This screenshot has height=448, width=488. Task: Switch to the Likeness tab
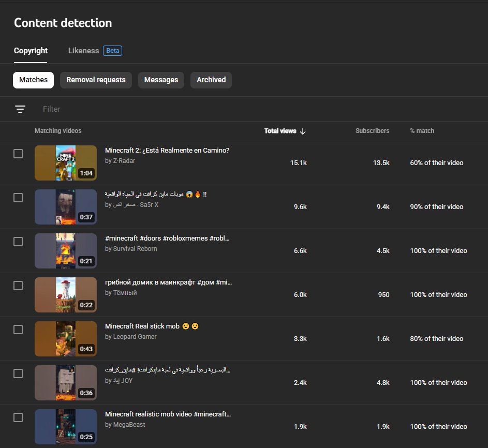pyautogui.click(x=83, y=51)
